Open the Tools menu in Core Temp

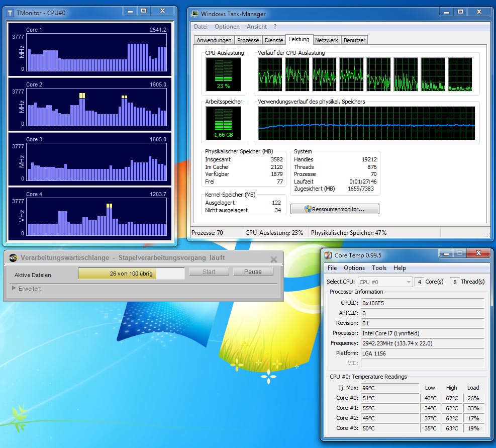click(x=379, y=268)
